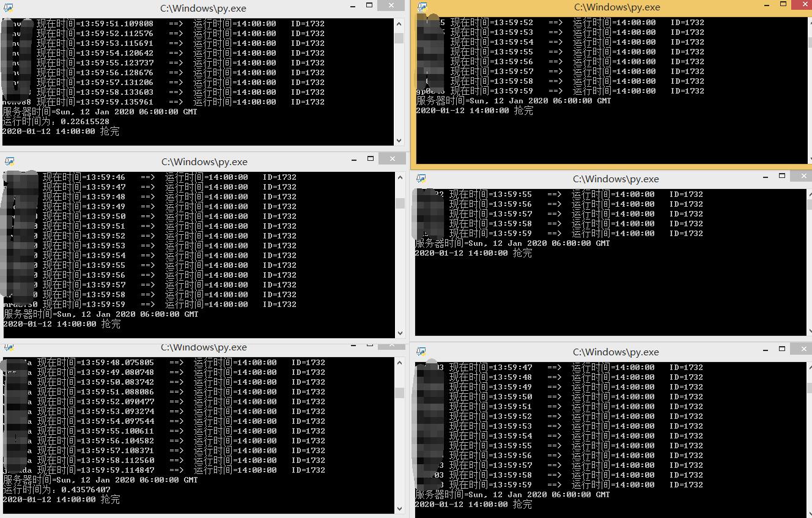812x518 pixels.
Task: Click the py.exe icon of the top-left console window
Action: 8,9
